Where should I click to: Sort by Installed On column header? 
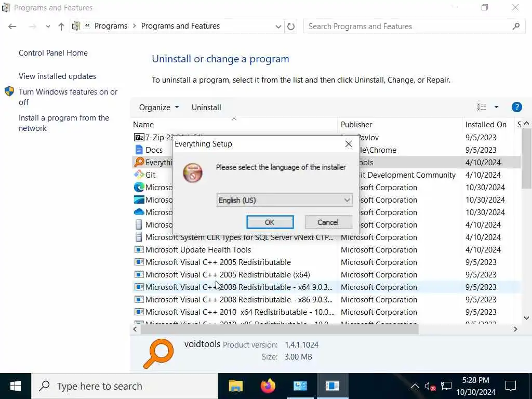[488, 125]
